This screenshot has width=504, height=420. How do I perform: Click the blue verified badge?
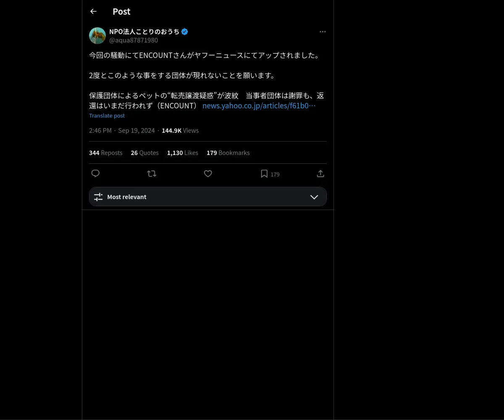click(185, 31)
